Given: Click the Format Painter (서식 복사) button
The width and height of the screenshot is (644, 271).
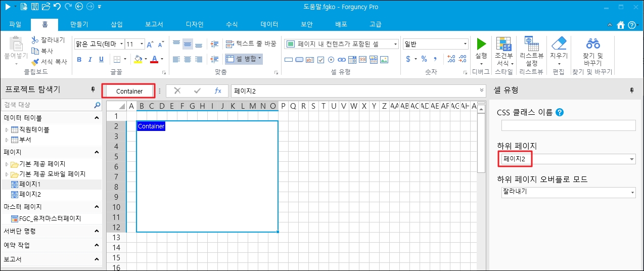Looking at the screenshot, I should coord(49,62).
